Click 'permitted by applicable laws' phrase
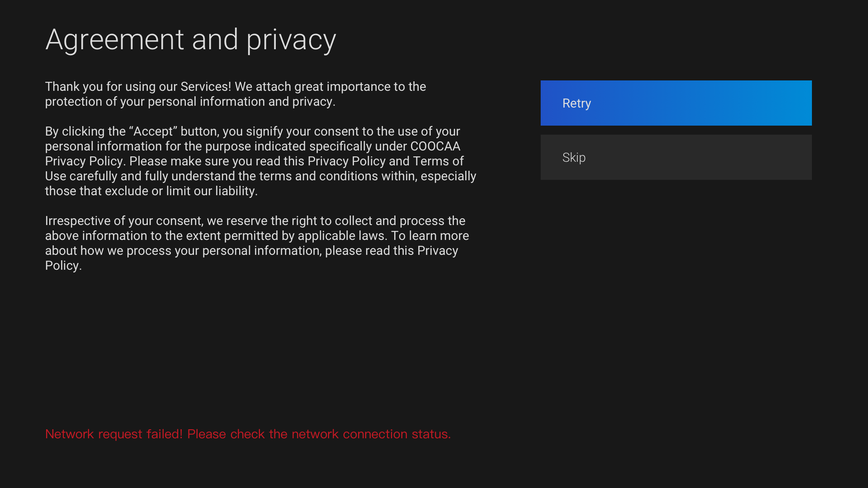 [304, 236]
